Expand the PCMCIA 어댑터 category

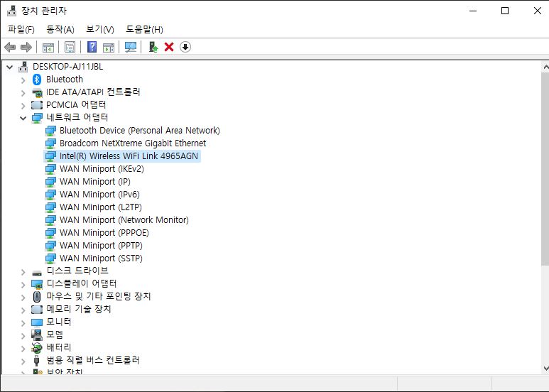[x=23, y=106]
